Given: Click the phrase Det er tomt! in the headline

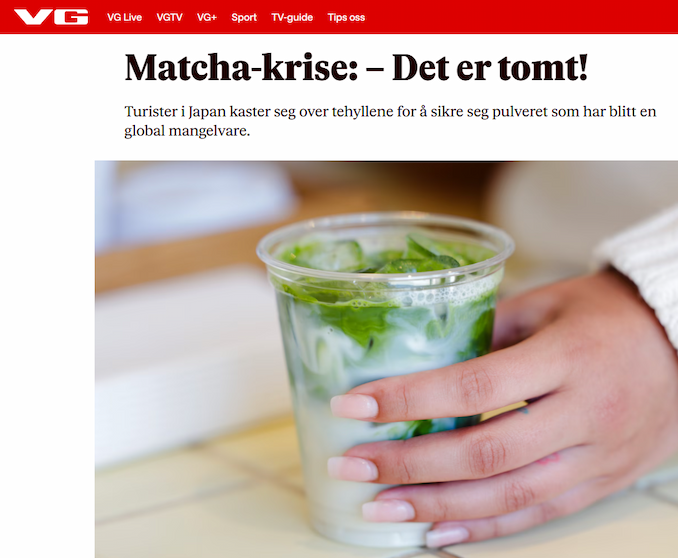Looking at the screenshot, I should tap(490, 68).
